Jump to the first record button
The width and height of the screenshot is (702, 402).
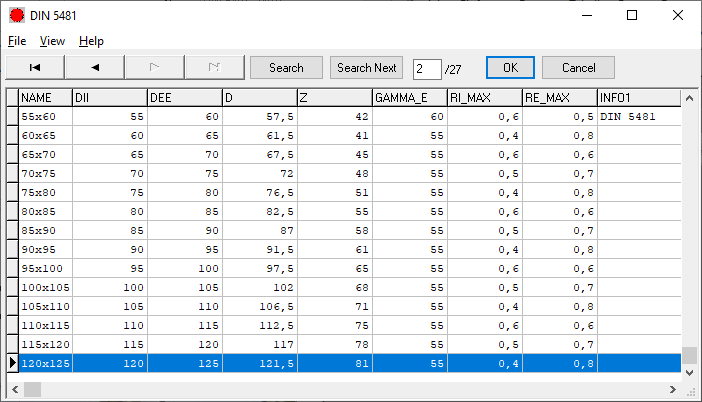tap(35, 67)
